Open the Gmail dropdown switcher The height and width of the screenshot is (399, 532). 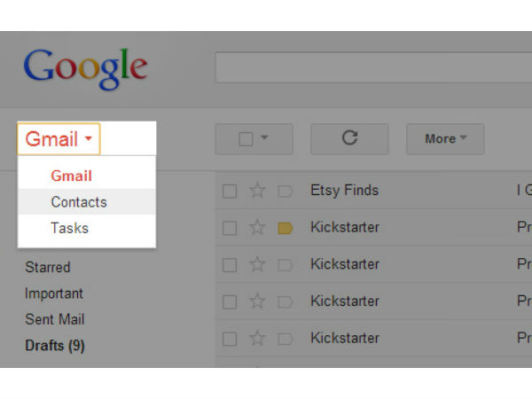click(x=59, y=139)
